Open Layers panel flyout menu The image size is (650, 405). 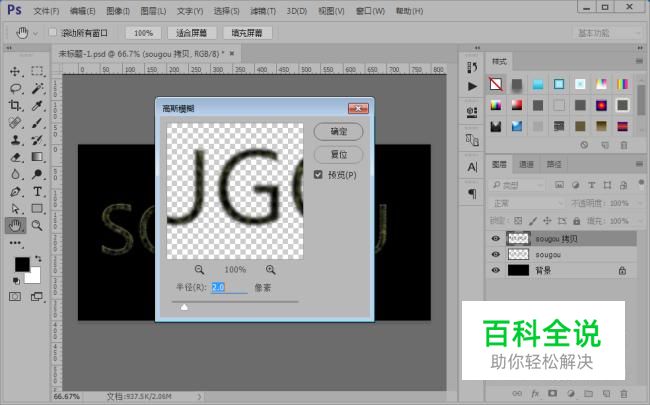click(x=639, y=164)
